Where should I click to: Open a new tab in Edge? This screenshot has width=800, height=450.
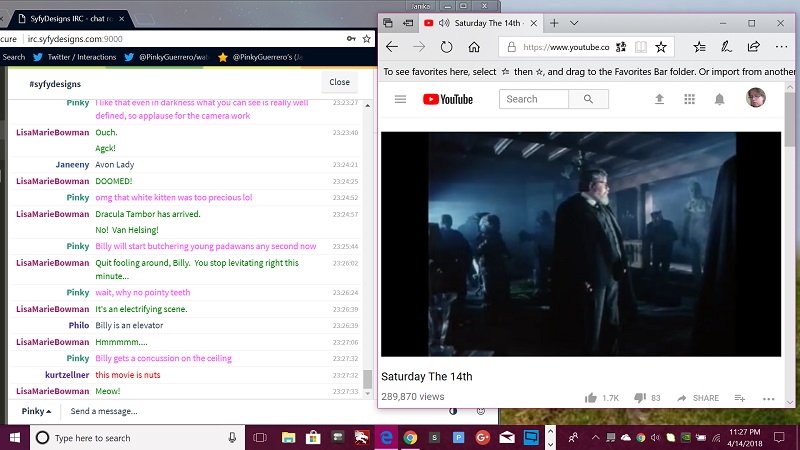554,23
